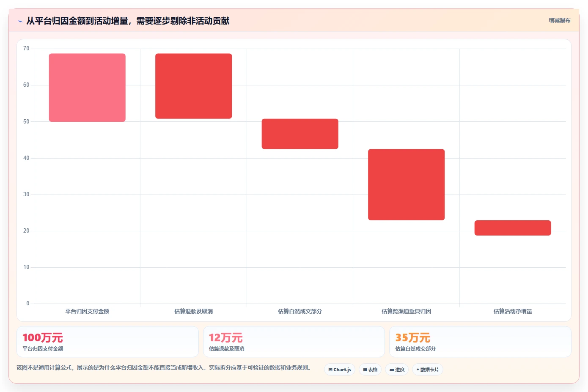Select the Chart.js tag chip

pos(340,370)
